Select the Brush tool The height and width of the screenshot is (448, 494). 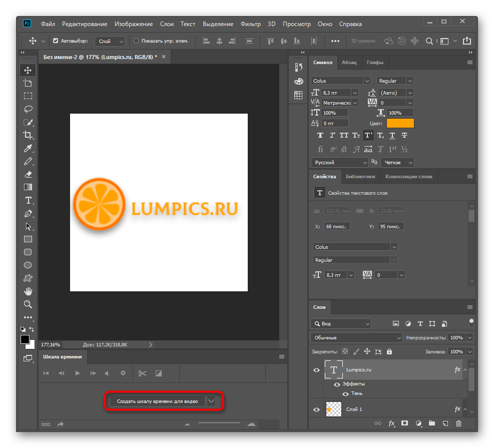tap(28, 161)
